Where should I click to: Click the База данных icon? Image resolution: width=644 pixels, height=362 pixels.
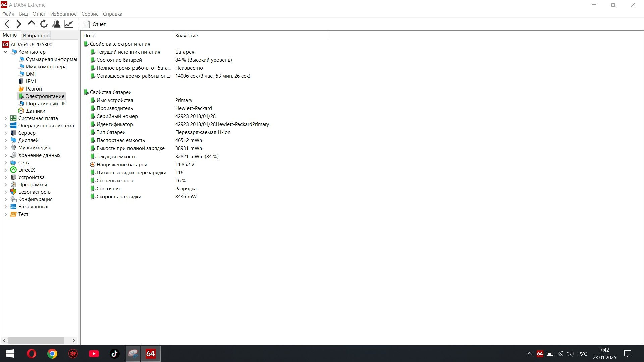point(13,207)
